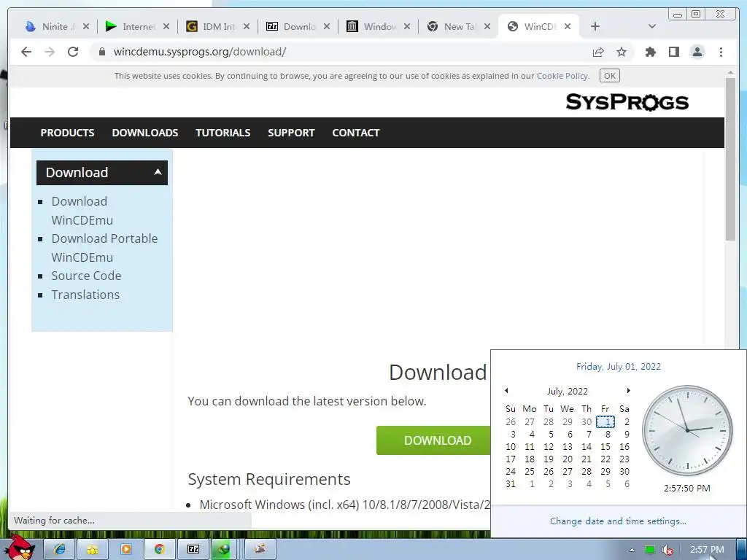Open the Source Code link
This screenshot has height=560, width=747.
(86, 276)
